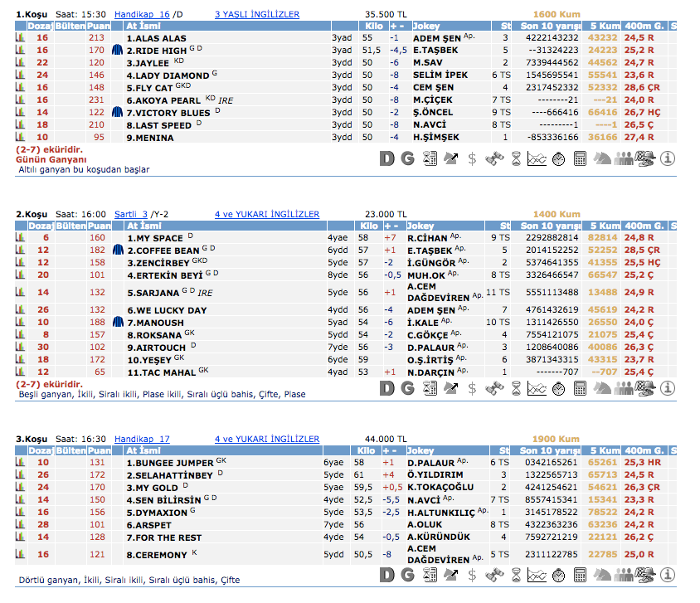Click the D icon under race 1
The image size is (700, 603).
pos(386,158)
